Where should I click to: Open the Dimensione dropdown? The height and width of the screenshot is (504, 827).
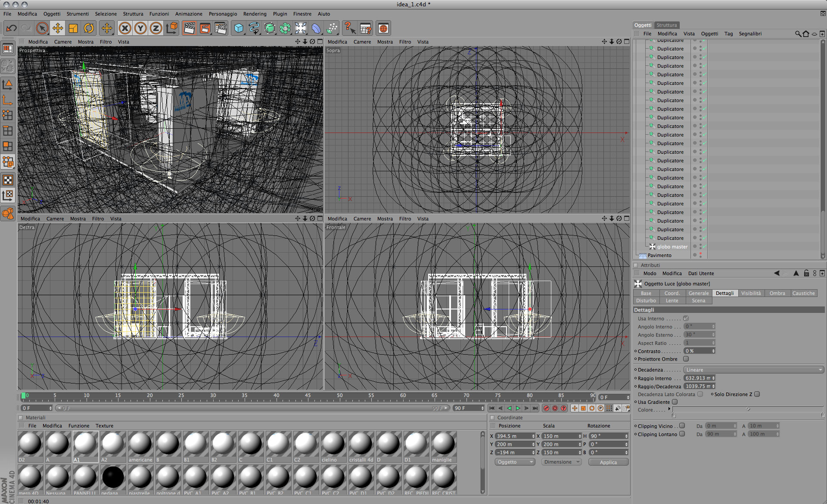point(561,462)
